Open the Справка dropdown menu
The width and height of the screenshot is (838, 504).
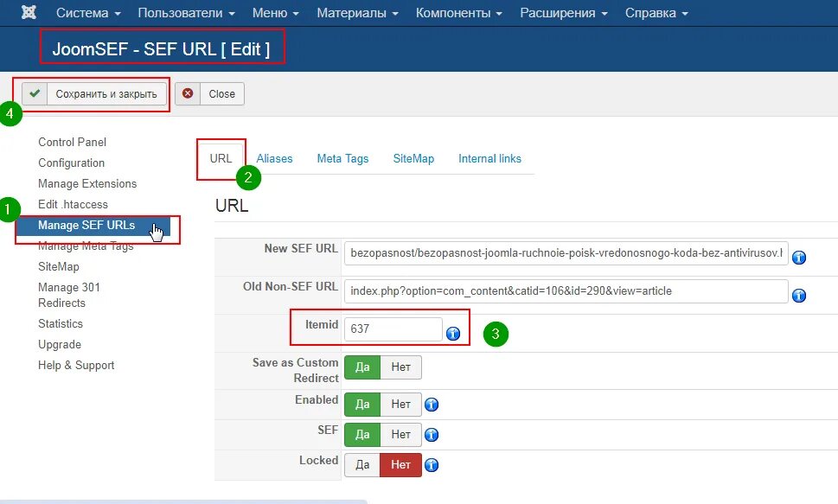(x=656, y=13)
